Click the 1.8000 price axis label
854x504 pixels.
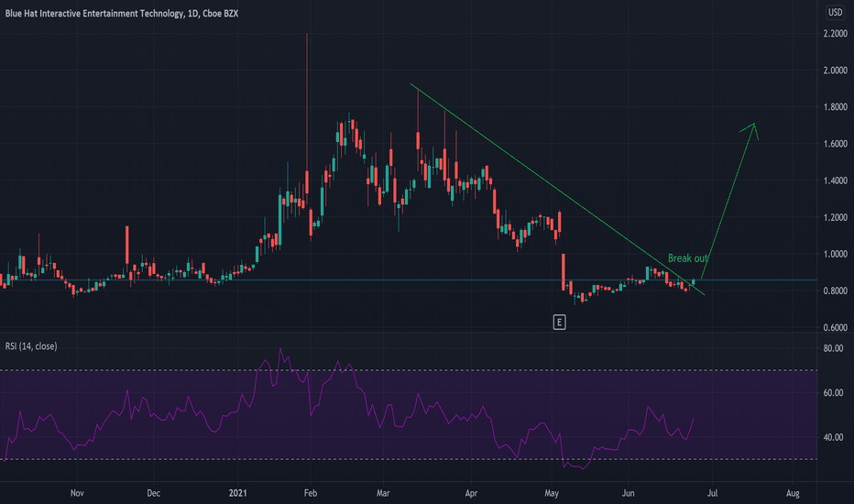(x=835, y=107)
